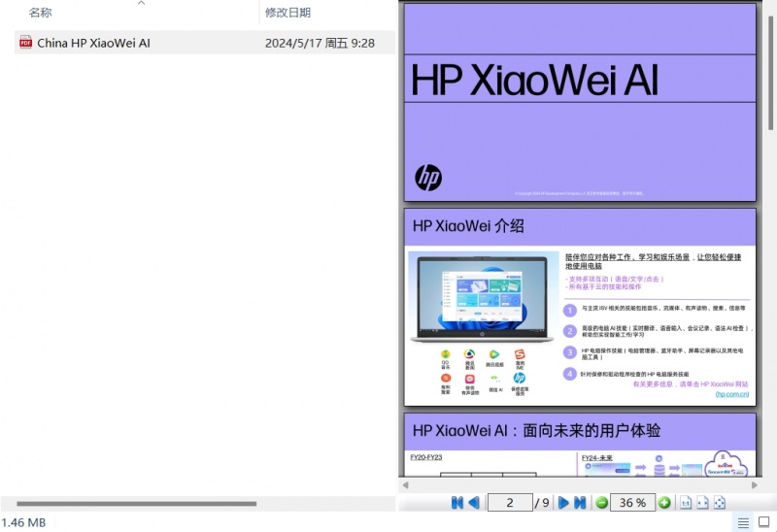Viewport: 777px width, 532px height.
Task: Zoom in with the green plus button
Action: (664, 503)
